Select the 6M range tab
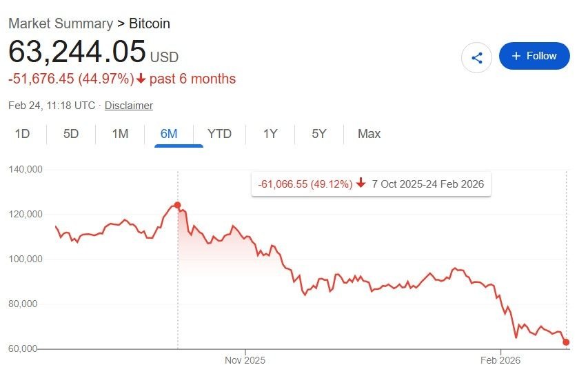This screenshot has height=374, width=588. [x=169, y=134]
